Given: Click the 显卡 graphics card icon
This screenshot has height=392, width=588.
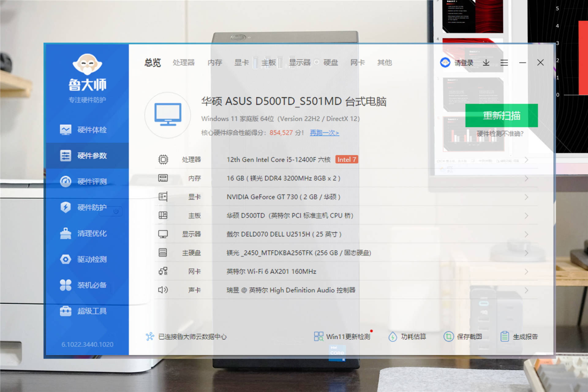Looking at the screenshot, I should point(163,197).
